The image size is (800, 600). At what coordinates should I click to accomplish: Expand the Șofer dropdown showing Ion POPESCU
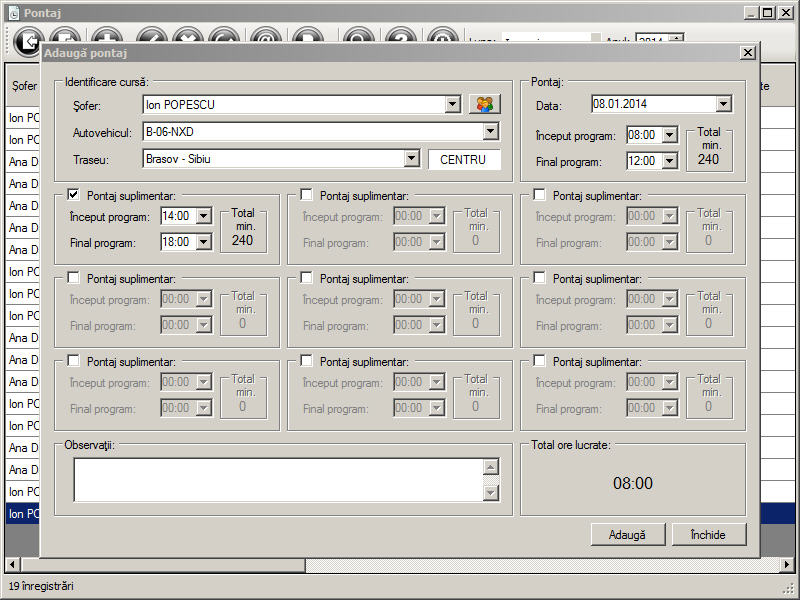click(x=453, y=105)
